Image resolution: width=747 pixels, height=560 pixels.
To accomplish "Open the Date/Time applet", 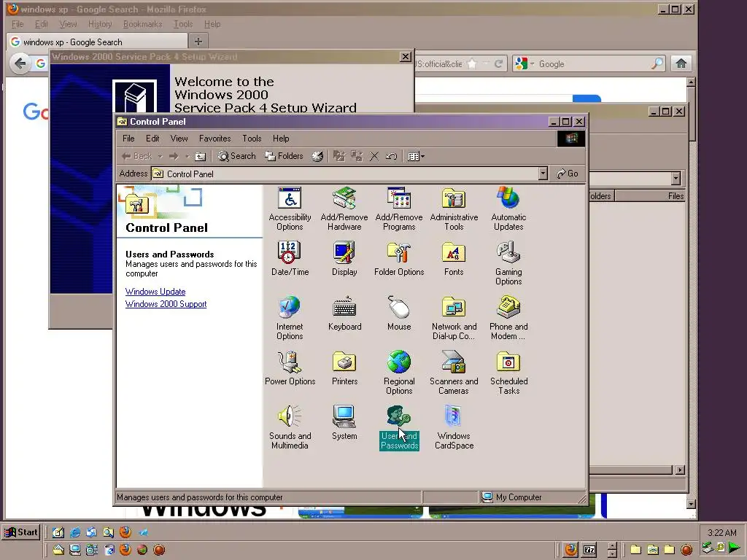I will pyautogui.click(x=290, y=259).
